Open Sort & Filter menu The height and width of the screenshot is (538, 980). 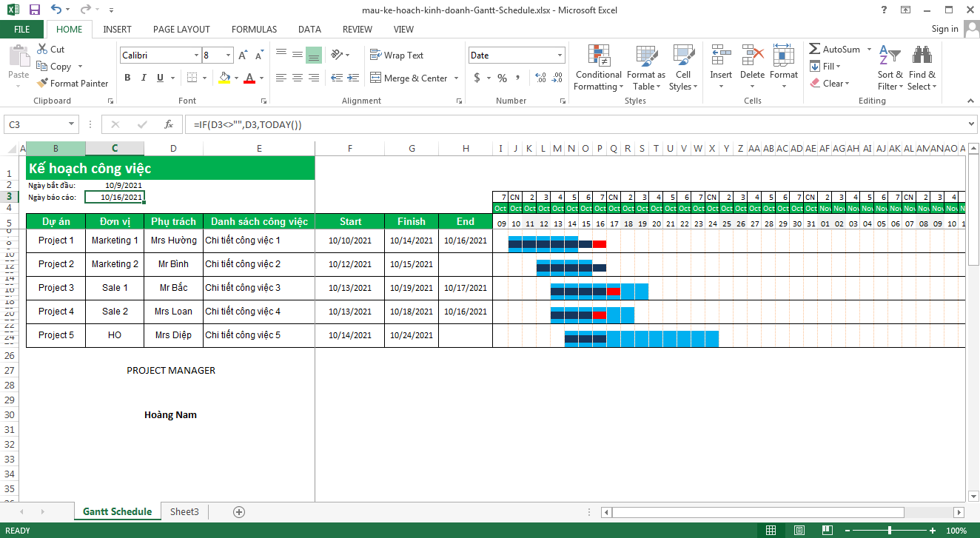(890, 67)
